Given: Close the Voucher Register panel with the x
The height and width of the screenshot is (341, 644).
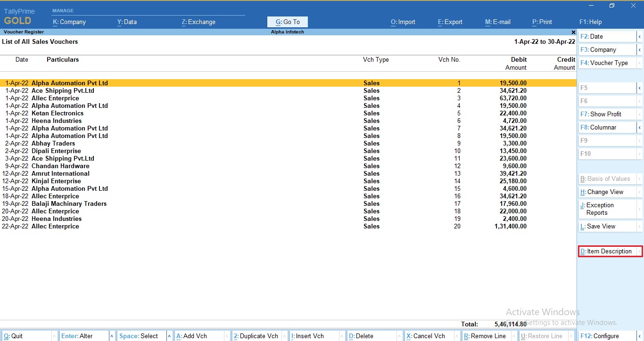Looking at the screenshot, I should 573,32.
